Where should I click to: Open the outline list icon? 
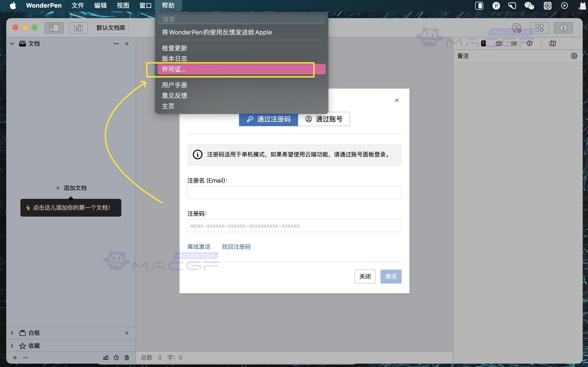514,43
